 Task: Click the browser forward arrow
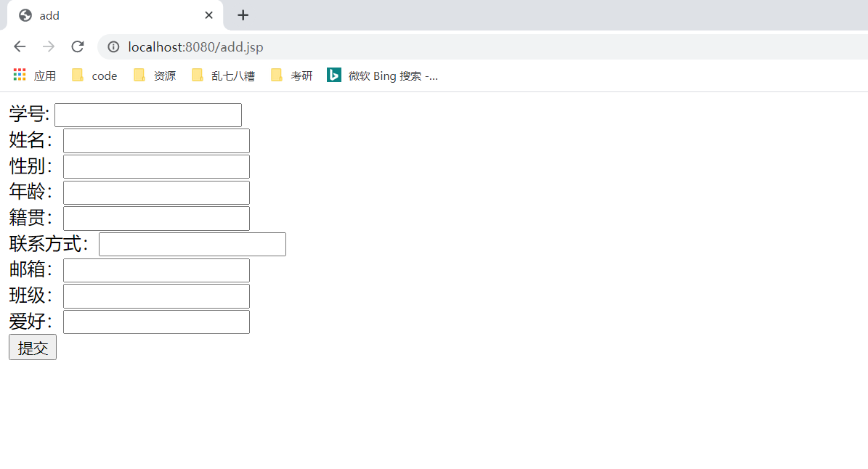tap(49, 47)
